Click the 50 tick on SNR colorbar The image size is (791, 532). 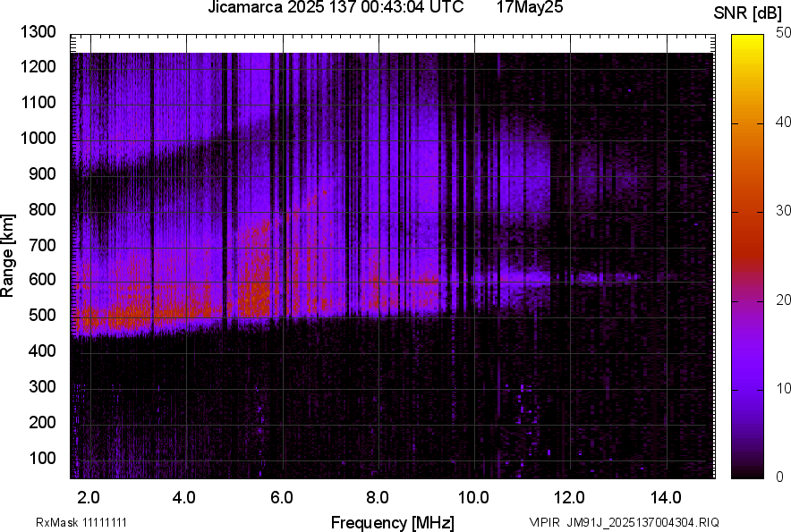click(x=784, y=32)
